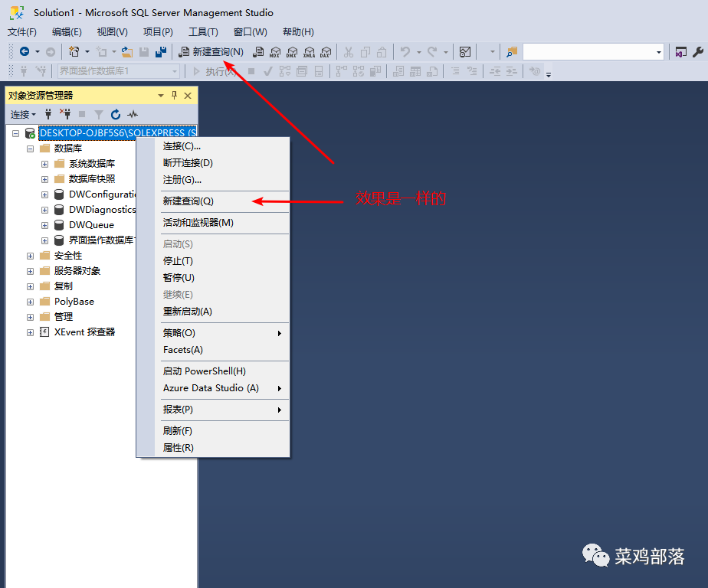The image size is (708, 588).
Task: Click the New Project icon in toolbar
Action: [x=74, y=52]
